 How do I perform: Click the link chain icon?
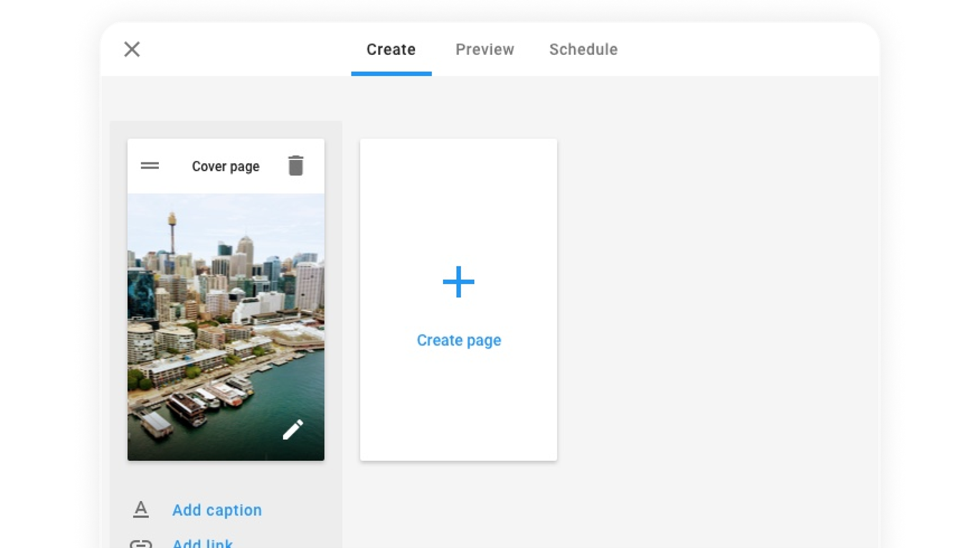tap(141, 544)
